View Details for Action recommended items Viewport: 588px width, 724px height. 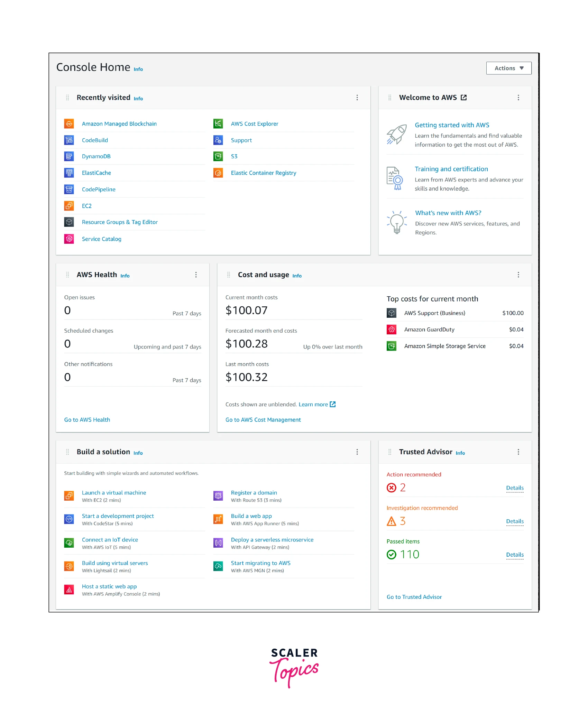pyautogui.click(x=515, y=488)
